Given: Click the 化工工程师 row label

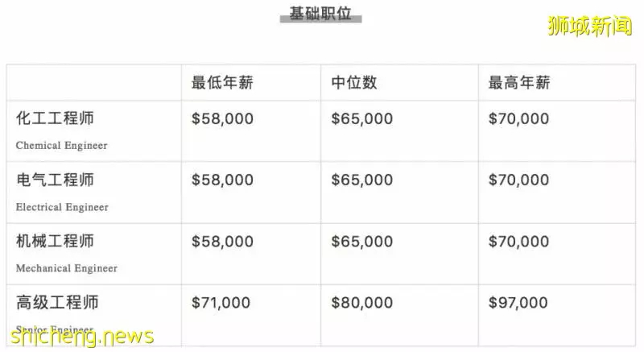Looking at the screenshot, I should 55,118.
